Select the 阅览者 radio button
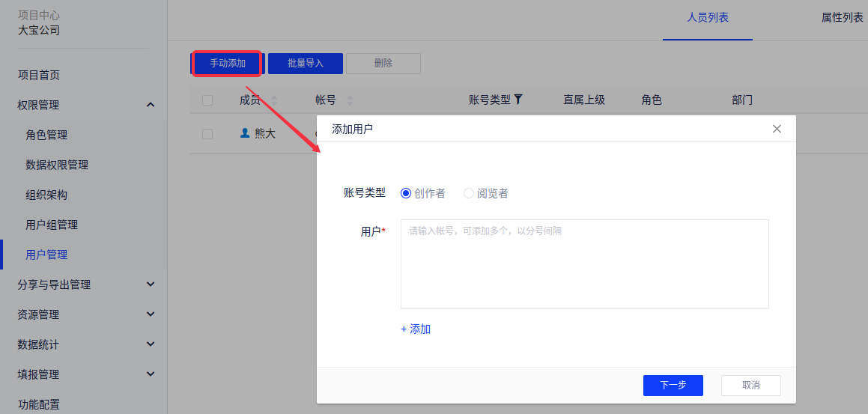 pyautogui.click(x=469, y=193)
